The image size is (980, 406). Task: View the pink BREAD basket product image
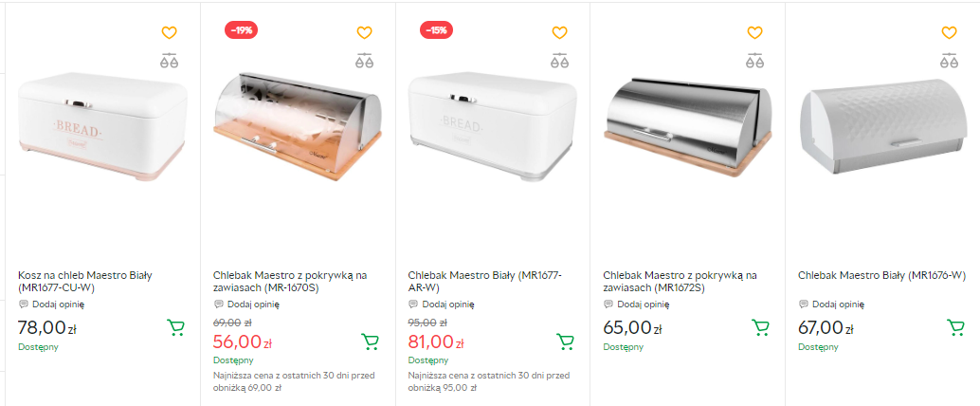point(102,128)
